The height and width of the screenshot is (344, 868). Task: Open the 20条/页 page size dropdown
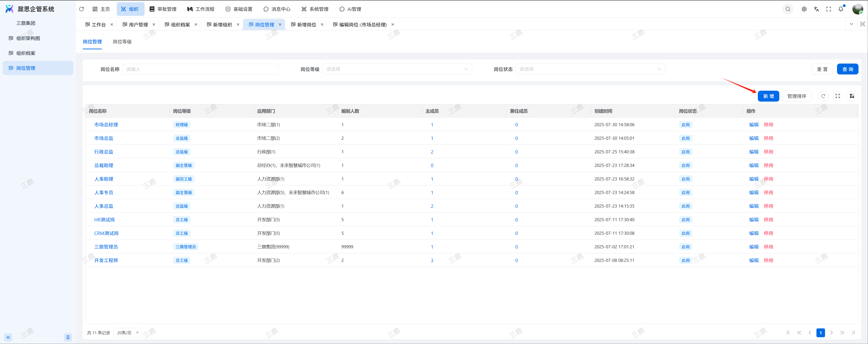(127, 332)
